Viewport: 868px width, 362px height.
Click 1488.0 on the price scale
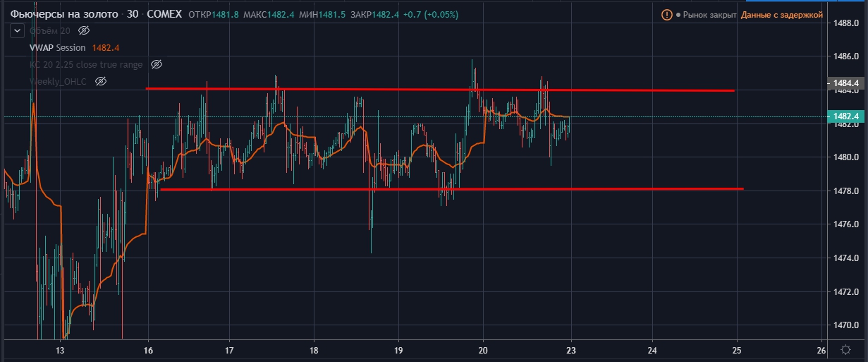pyautogui.click(x=845, y=23)
